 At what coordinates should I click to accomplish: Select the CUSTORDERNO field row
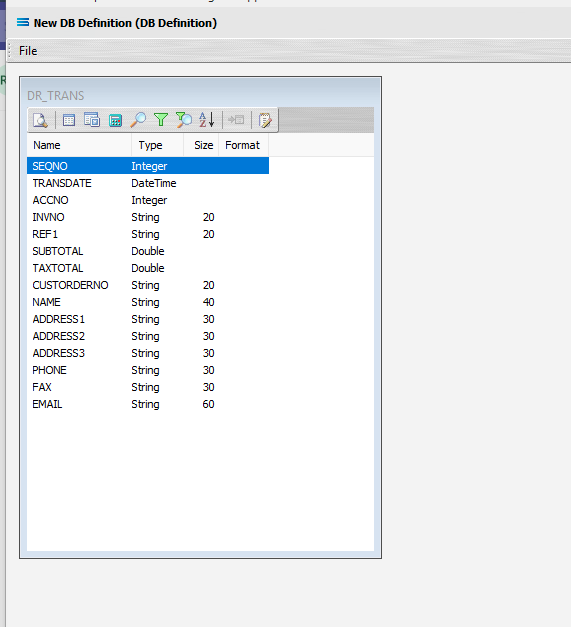tap(148, 285)
